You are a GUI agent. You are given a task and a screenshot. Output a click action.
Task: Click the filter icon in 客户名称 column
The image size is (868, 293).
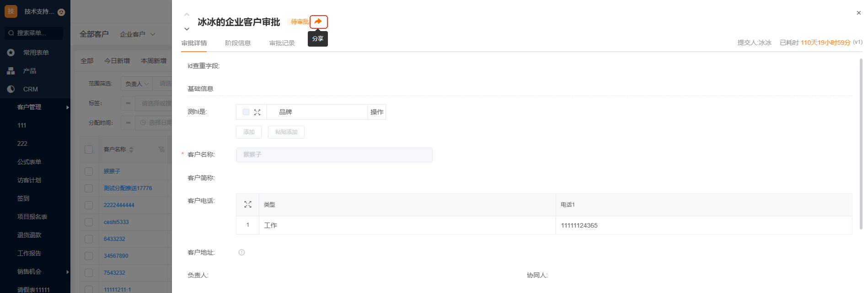(161, 149)
